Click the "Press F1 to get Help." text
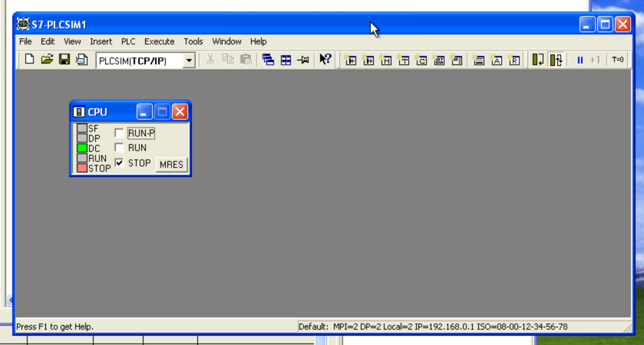644x345 pixels. tap(55, 327)
